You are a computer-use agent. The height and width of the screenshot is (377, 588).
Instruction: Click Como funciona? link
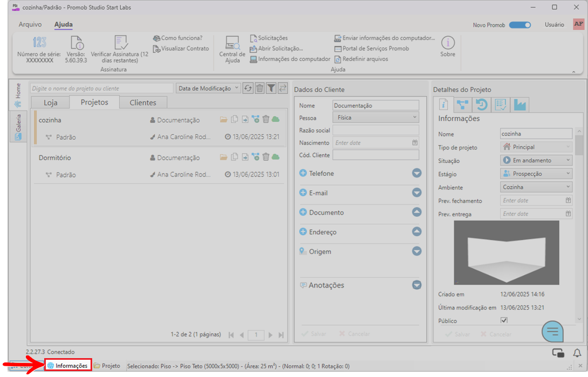point(178,38)
